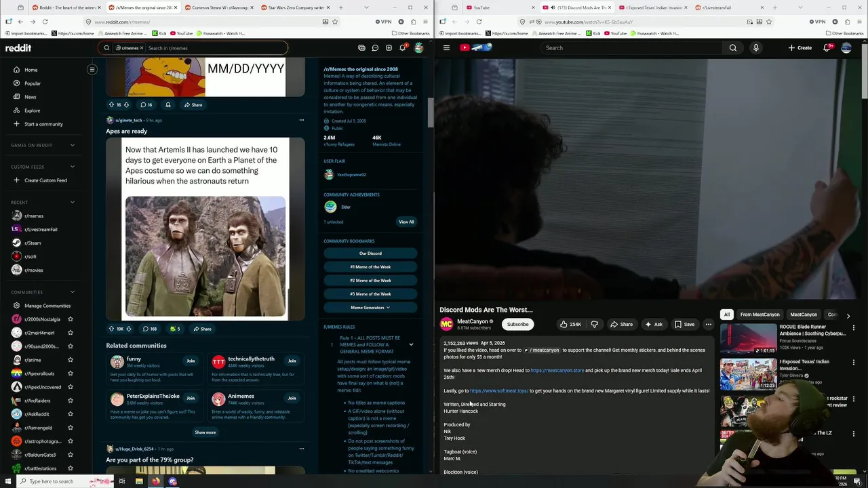Open the ROGUE: Blade Runner Ambience thumbnail

click(x=748, y=338)
